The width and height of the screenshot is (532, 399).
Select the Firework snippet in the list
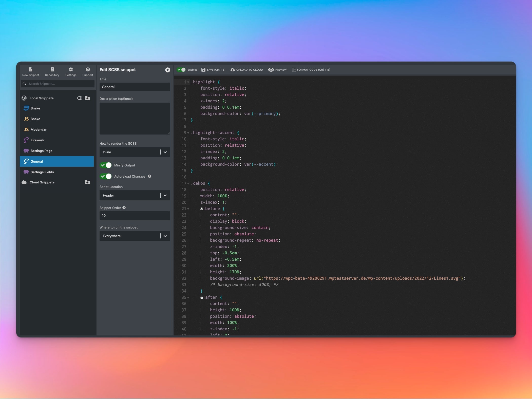pos(37,140)
